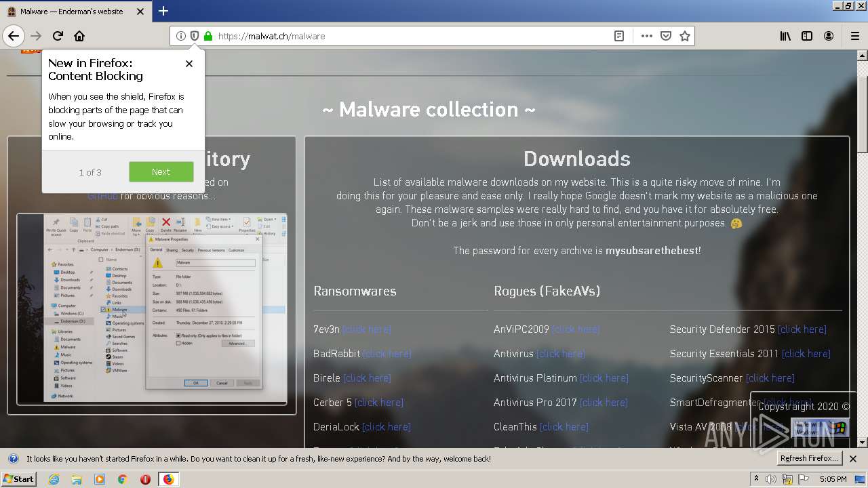Open the Library icon
Viewport: 868px width, 488px height.
785,36
